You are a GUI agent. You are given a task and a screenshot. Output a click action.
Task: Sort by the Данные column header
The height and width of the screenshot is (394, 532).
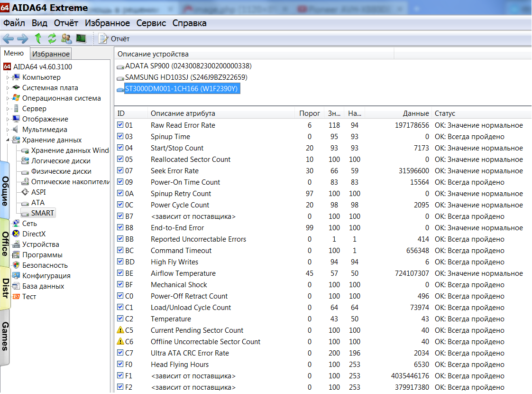[398, 113]
